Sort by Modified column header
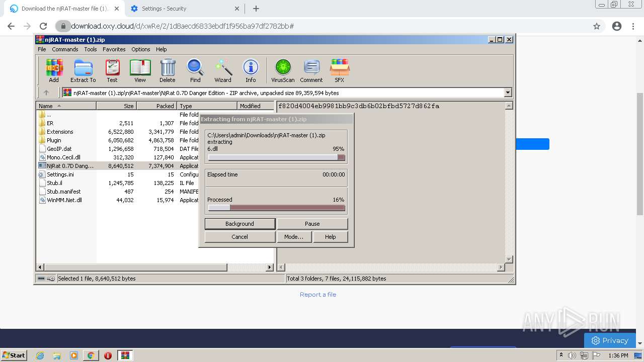Image resolution: width=644 pixels, height=362 pixels. (x=256, y=106)
